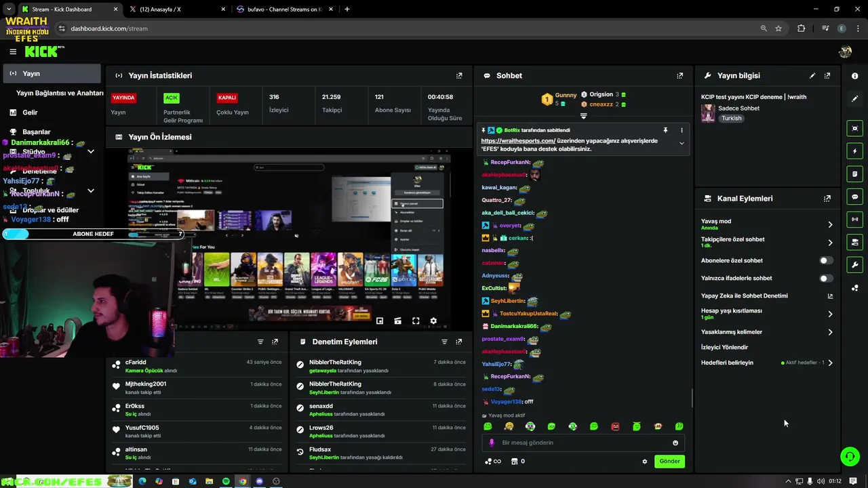868x488 pixels.
Task: Toggle Abonelere özel sohbet switch
Action: click(825, 260)
